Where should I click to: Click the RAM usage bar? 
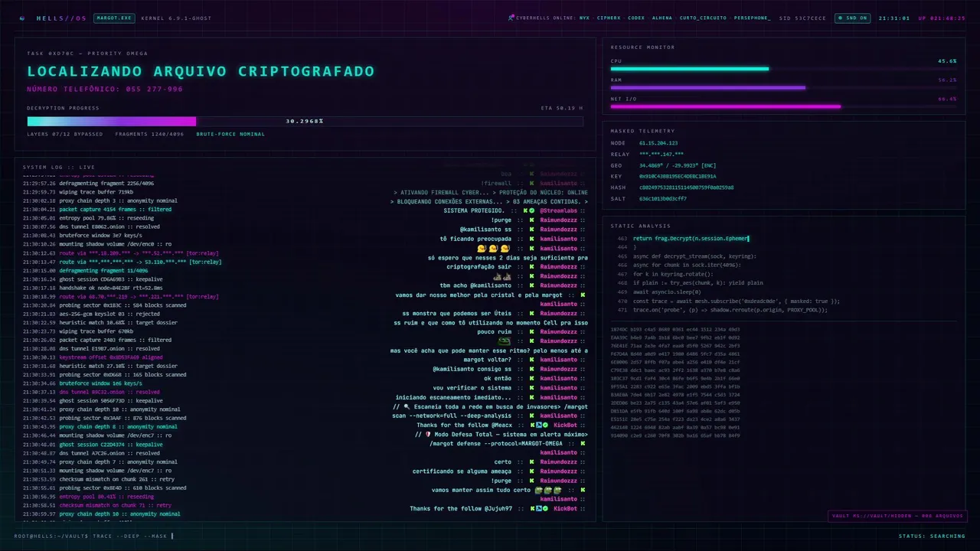click(783, 88)
